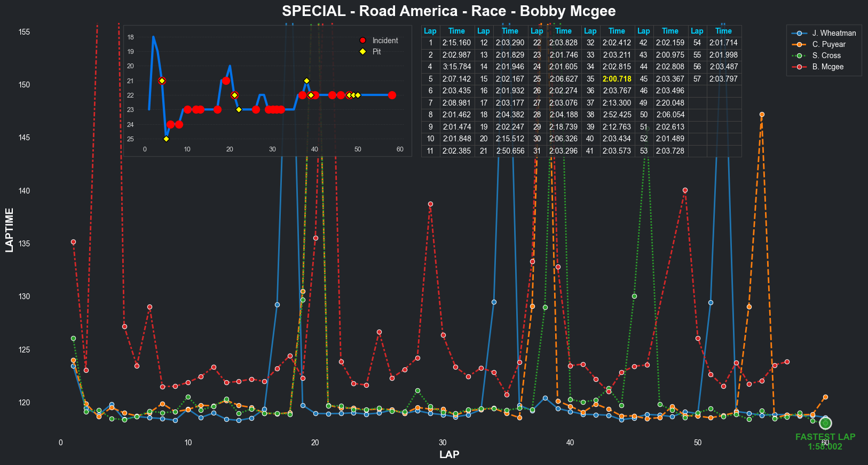Viewport: 868px width, 465px height.
Task: Click the green fastest lap circle marker
Action: point(825,423)
